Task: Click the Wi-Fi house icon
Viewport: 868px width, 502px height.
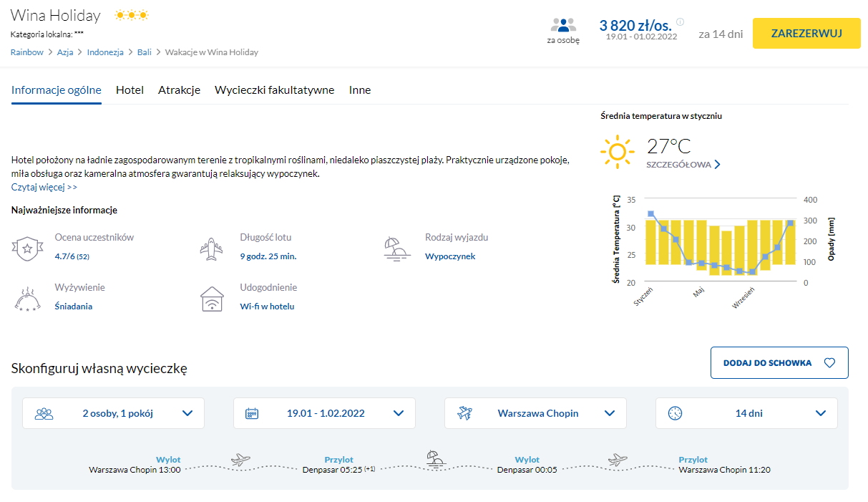Action: (x=213, y=299)
